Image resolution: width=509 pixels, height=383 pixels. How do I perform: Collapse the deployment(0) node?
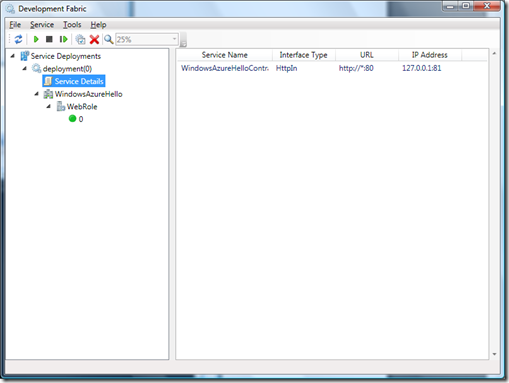point(25,68)
